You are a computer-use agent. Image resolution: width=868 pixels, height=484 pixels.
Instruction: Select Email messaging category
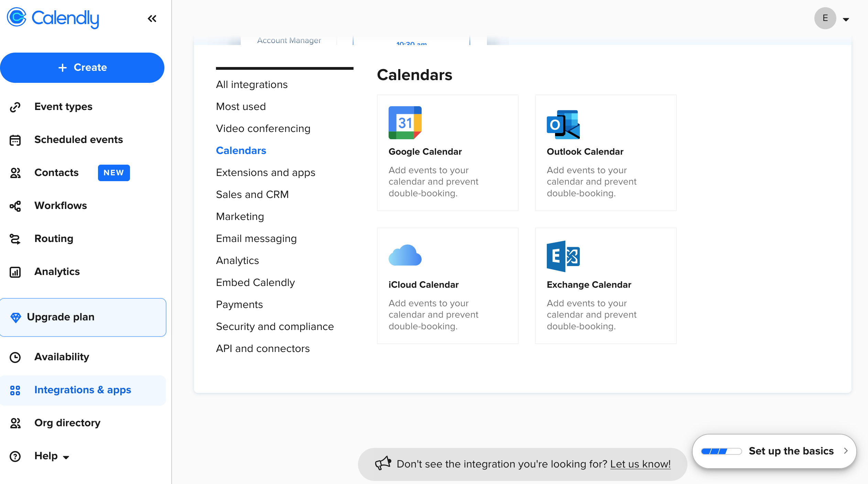[x=256, y=239]
